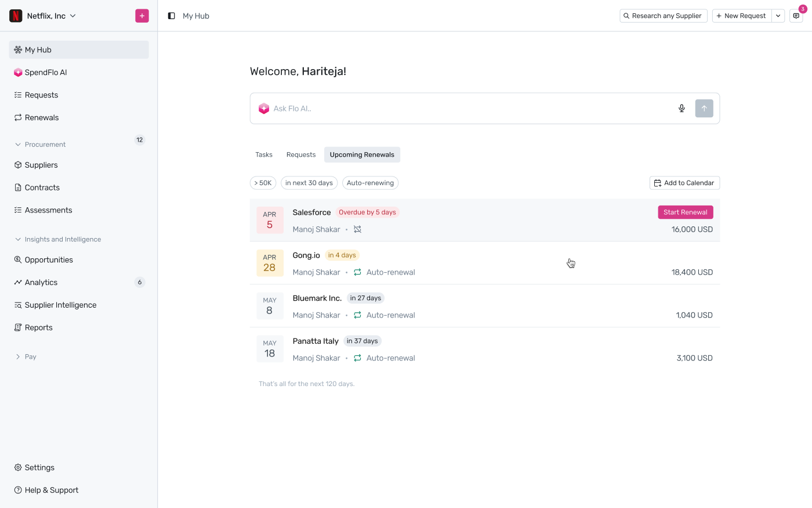Open the New Request dropdown arrow
The image size is (812, 508).
[x=778, y=16]
